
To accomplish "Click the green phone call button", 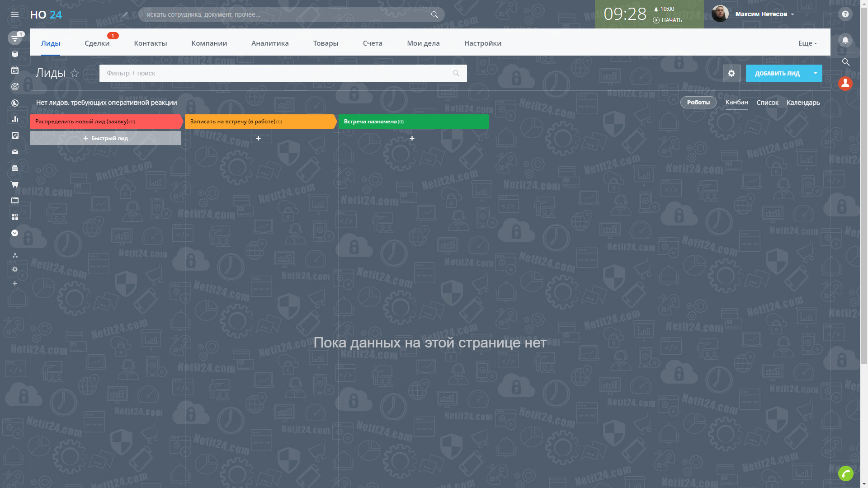I will pyautogui.click(x=845, y=473).
